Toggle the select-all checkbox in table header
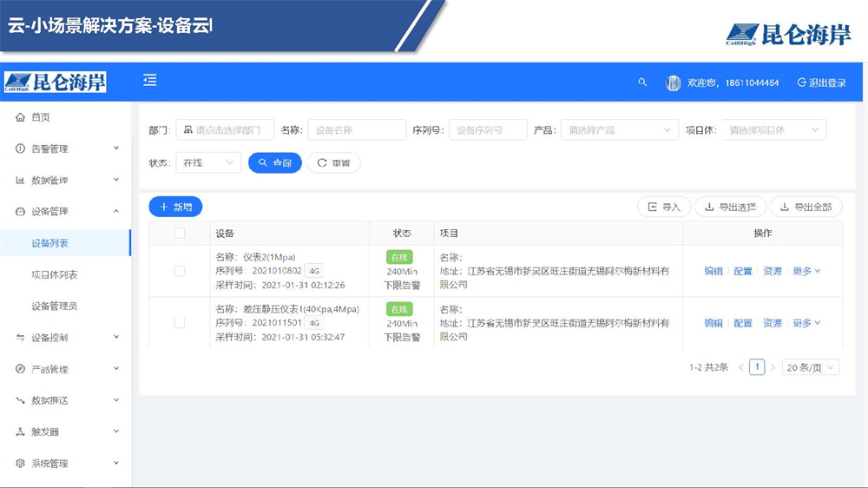 pos(180,234)
